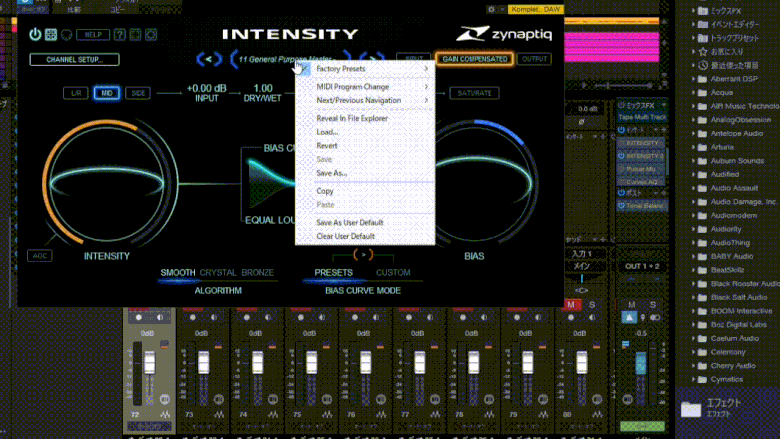The height and width of the screenshot is (439, 780).
Task: Select the Curves AQ insert slot
Action: 642,182
